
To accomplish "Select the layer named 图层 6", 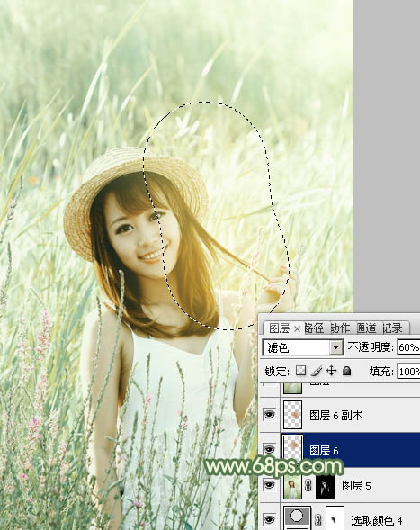I will click(x=324, y=450).
